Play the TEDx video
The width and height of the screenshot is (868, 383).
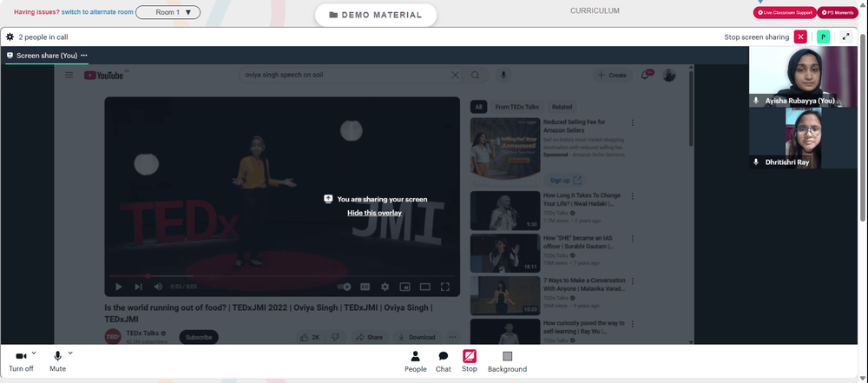tap(118, 287)
